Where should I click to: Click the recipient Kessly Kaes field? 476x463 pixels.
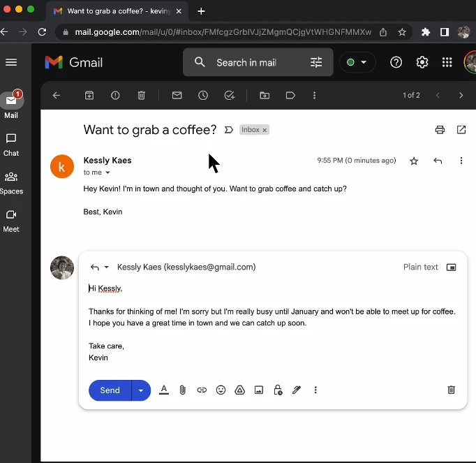coord(186,267)
